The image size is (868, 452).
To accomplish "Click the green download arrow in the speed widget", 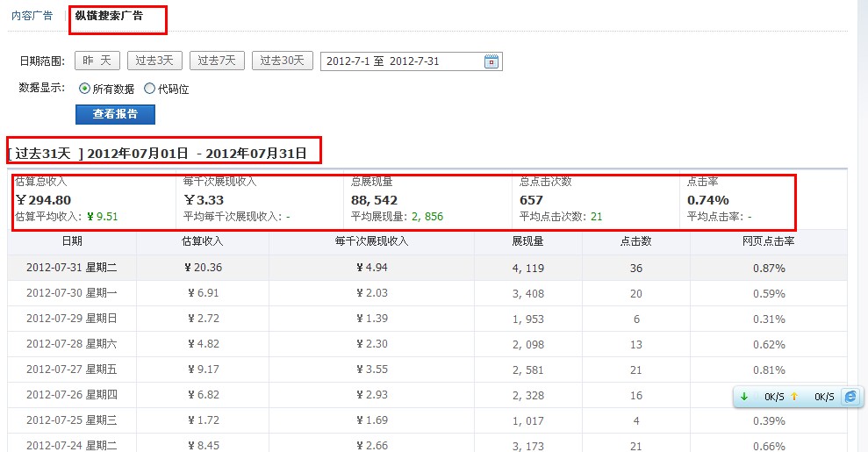I will [x=744, y=396].
